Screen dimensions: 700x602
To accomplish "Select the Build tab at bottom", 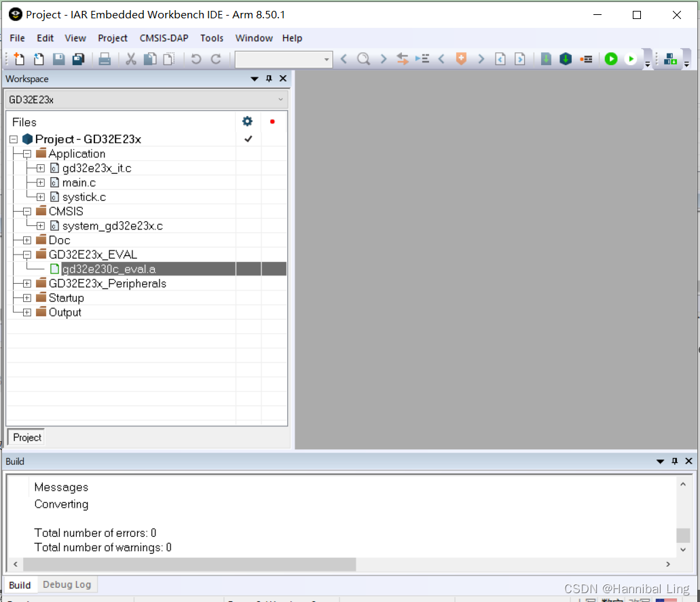I will point(20,585).
